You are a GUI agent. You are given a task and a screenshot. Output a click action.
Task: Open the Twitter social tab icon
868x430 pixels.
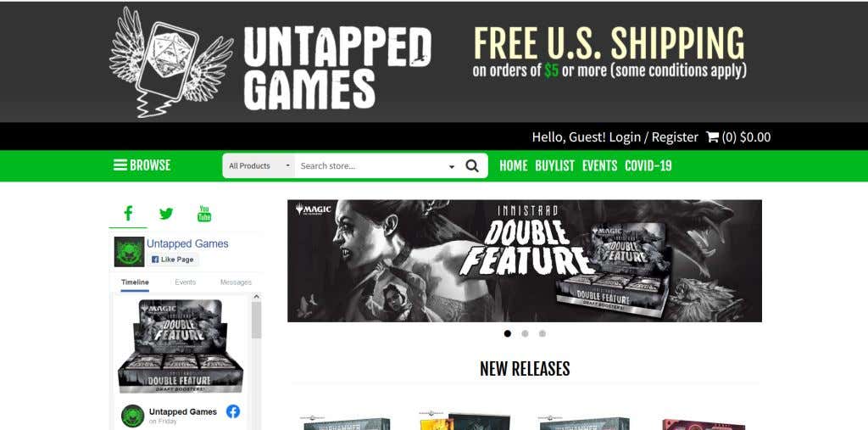tap(166, 214)
